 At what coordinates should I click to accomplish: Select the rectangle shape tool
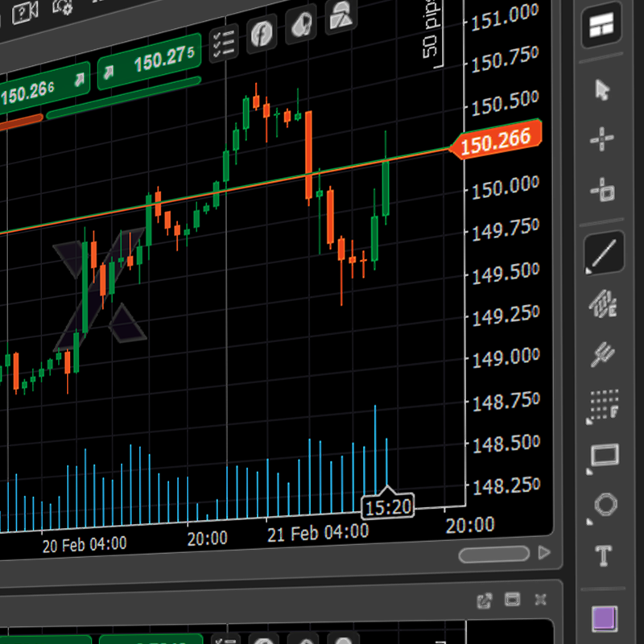(604, 456)
